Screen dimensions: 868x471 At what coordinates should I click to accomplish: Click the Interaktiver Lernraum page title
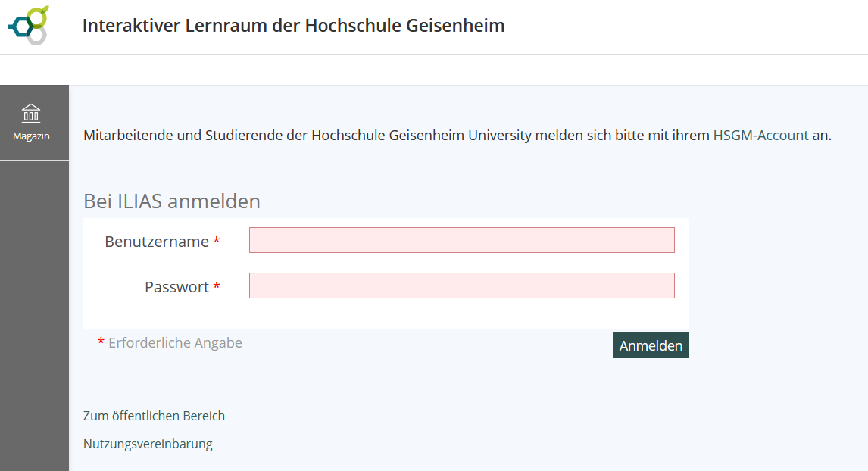tap(293, 26)
